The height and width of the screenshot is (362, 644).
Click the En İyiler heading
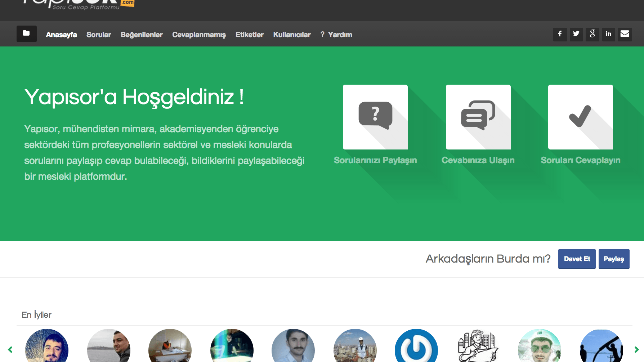36,315
